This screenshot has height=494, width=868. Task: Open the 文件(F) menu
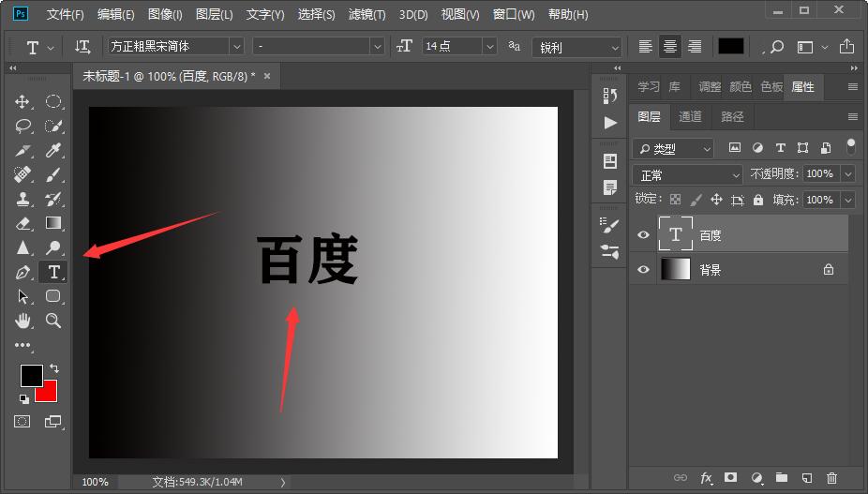point(66,14)
